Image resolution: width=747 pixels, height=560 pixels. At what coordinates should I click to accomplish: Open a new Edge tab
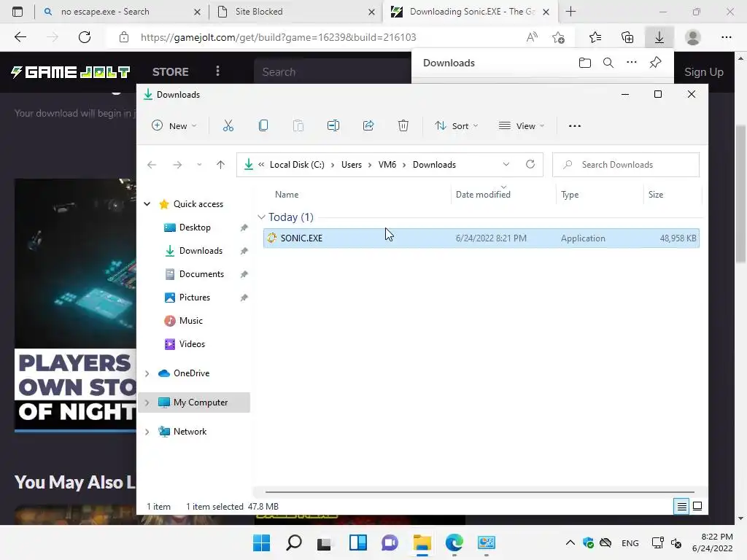click(570, 12)
